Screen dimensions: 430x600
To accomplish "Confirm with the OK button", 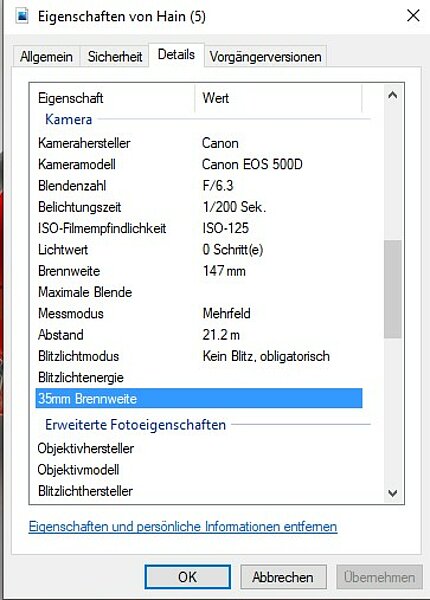I will click(x=187, y=577).
